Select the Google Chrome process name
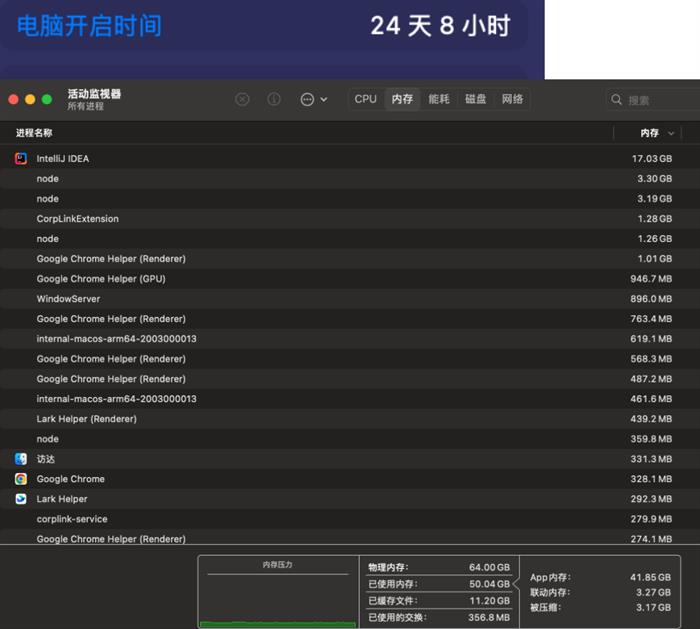 click(71, 479)
